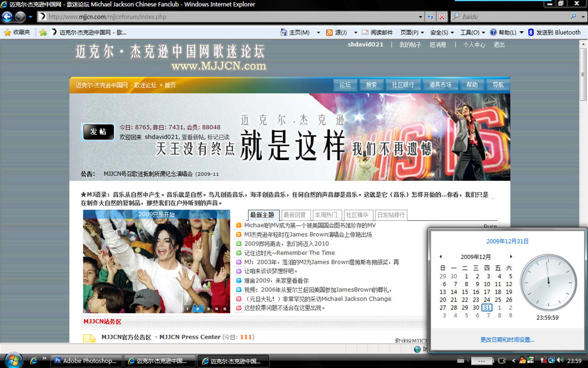
Task: Open the Windows Start orb
Action: (13, 360)
